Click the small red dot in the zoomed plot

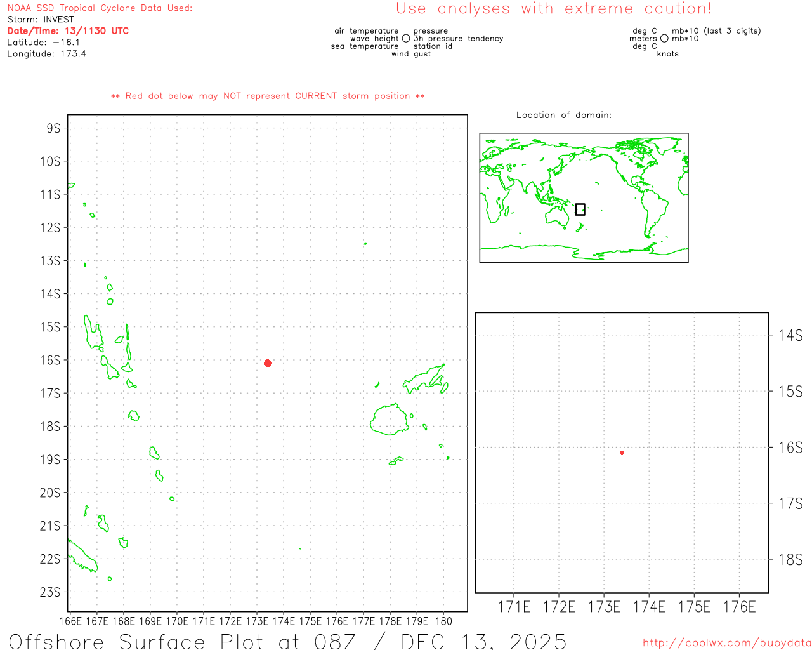point(622,453)
